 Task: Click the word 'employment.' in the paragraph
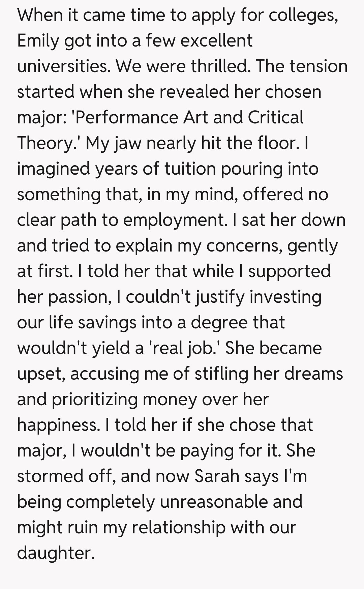[175, 220]
